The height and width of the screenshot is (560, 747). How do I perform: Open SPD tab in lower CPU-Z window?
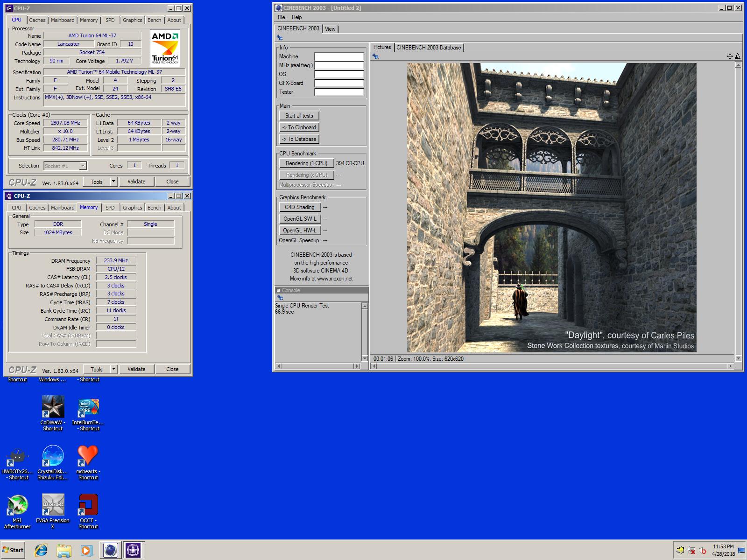110,208
